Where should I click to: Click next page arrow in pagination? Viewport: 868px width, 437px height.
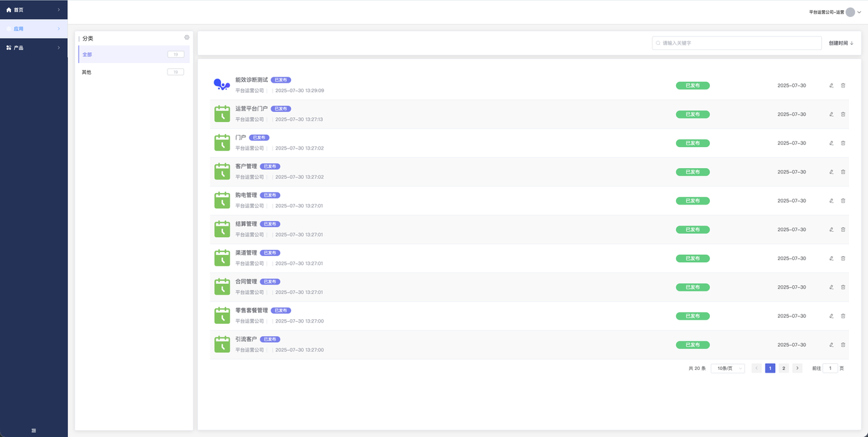click(797, 369)
